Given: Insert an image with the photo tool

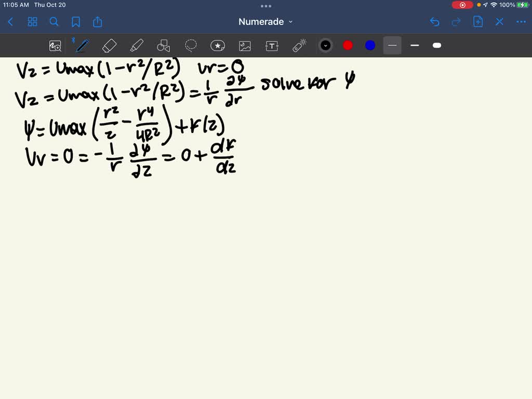Looking at the screenshot, I should 244,46.
